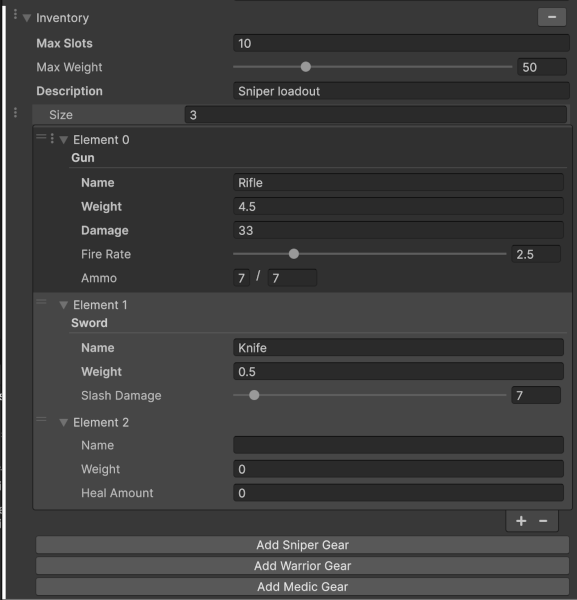The width and height of the screenshot is (577, 600).
Task: Edit the Damage field 33
Action: [398, 230]
